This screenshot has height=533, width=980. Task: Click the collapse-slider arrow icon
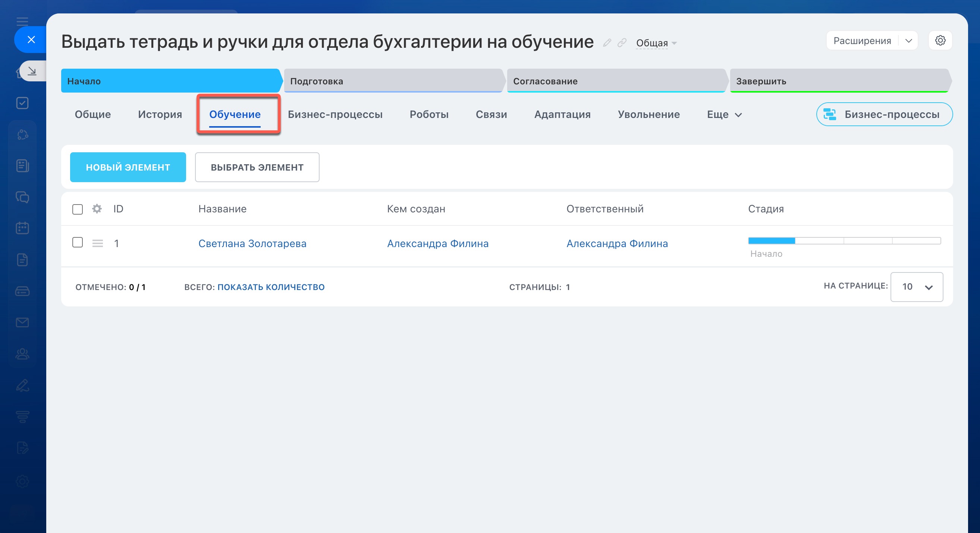32,71
